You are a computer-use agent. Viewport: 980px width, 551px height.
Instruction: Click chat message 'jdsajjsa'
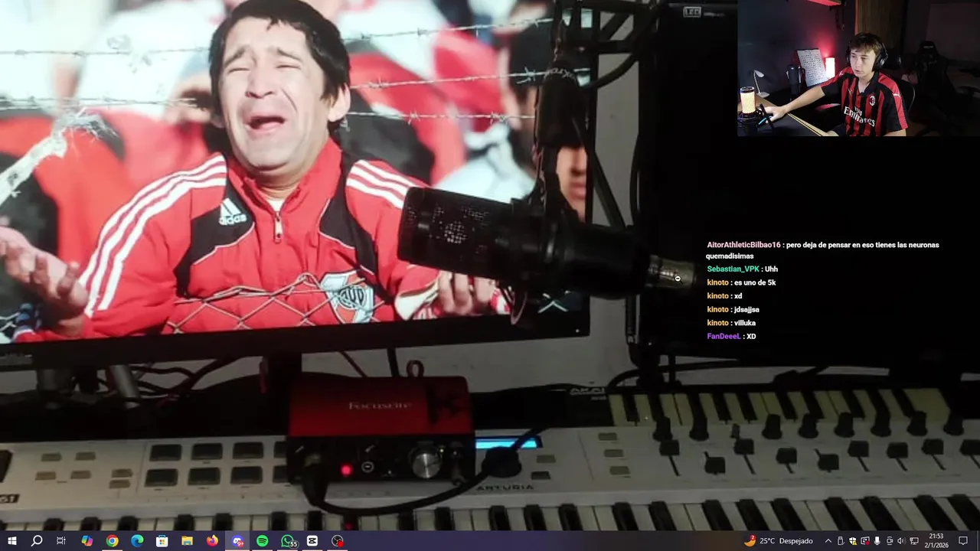[746, 309]
